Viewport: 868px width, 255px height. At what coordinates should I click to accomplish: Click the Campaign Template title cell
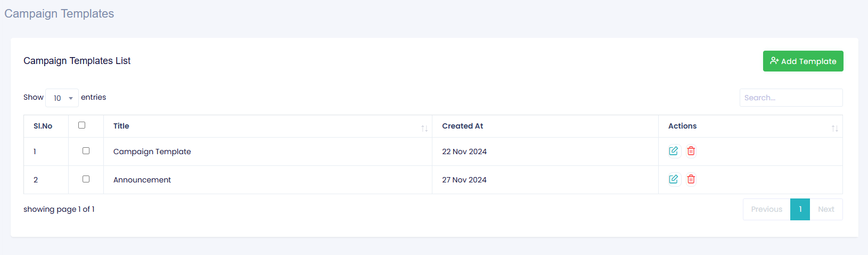click(x=152, y=152)
